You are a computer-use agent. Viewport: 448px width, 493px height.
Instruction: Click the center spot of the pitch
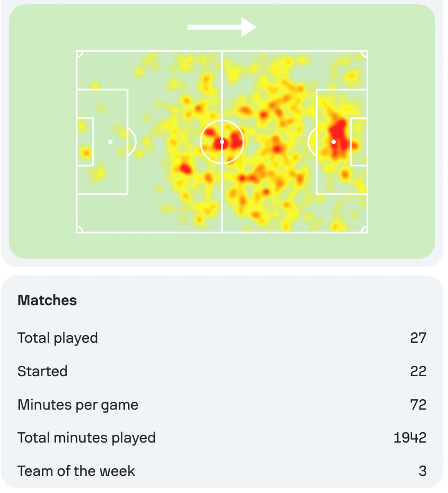coord(222,142)
